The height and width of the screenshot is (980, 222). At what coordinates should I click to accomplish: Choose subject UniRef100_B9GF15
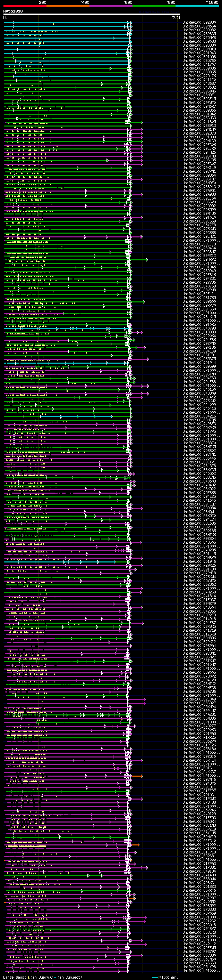pyautogui.click(x=199, y=99)
